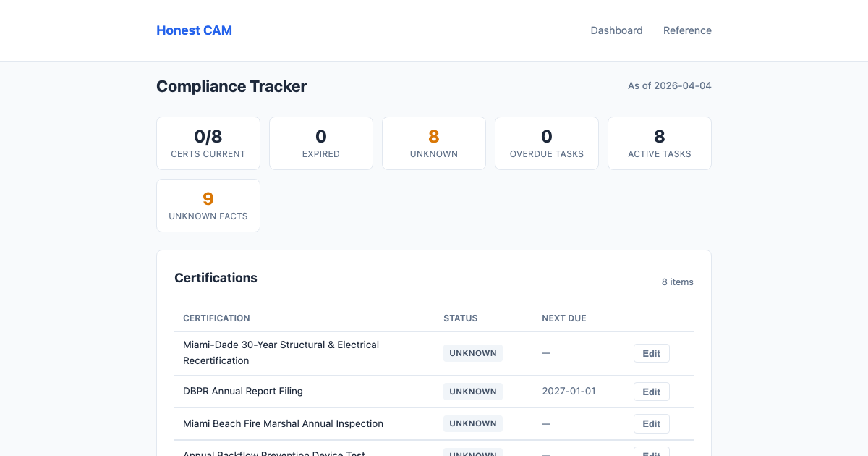Open the Active Tasks summary card
The height and width of the screenshot is (456, 868).
(x=660, y=143)
